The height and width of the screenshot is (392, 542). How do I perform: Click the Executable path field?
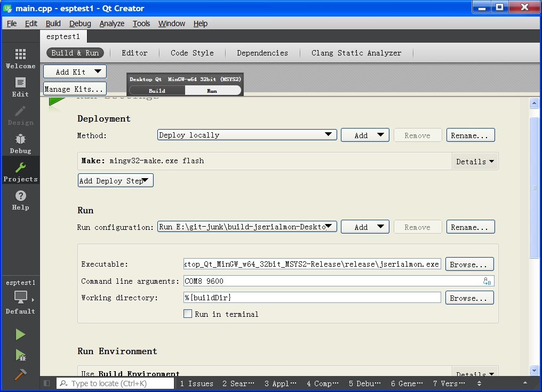point(312,264)
